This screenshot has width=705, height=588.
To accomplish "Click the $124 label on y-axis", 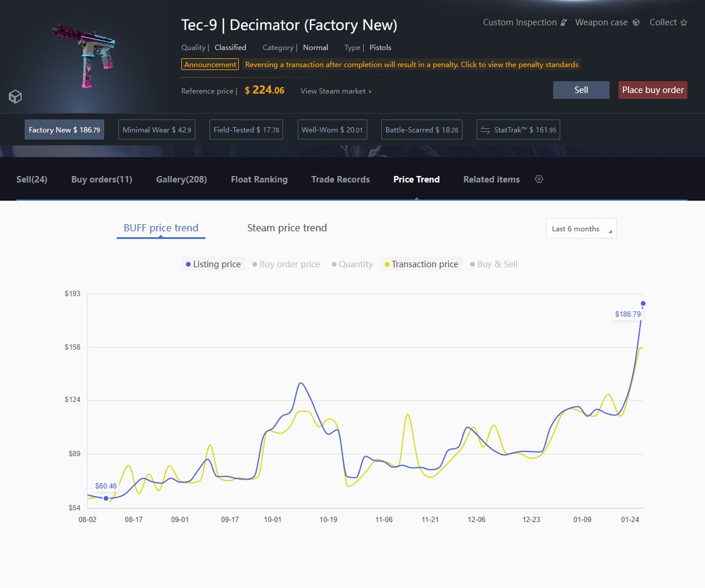I will (x=72, y=400).
